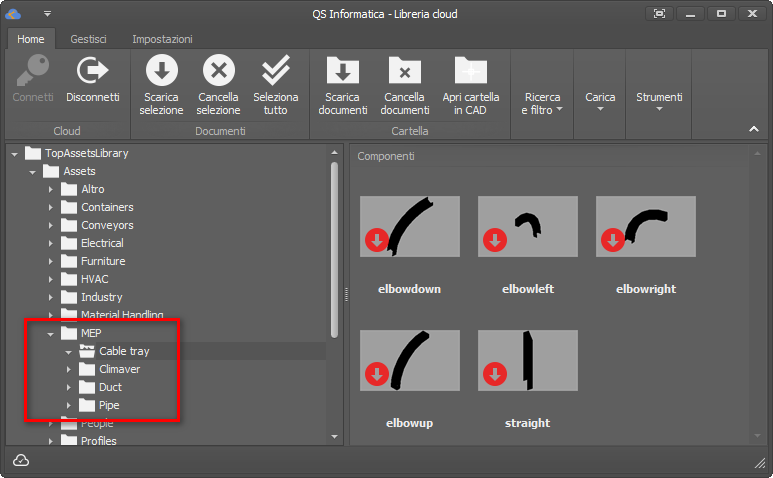Select the Profiles tree item

[99, 441]
